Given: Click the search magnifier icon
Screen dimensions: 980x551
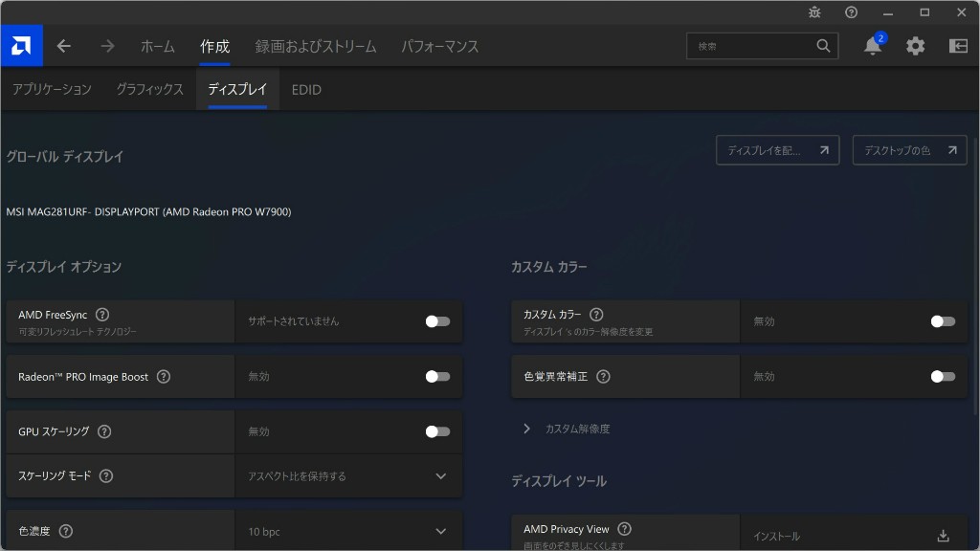Looking at the screenshot, I should click(823, 46).
